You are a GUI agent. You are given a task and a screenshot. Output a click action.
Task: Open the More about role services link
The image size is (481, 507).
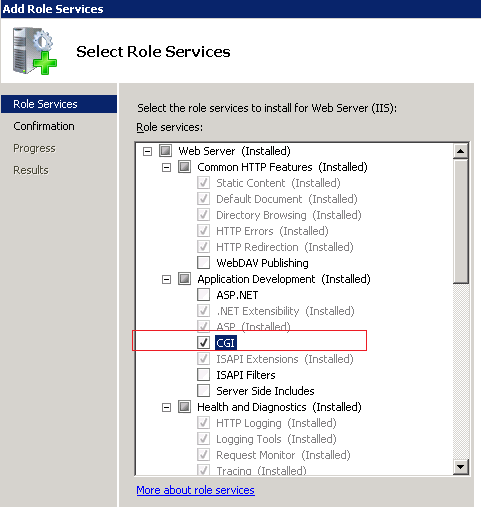(x=195, y=490)
